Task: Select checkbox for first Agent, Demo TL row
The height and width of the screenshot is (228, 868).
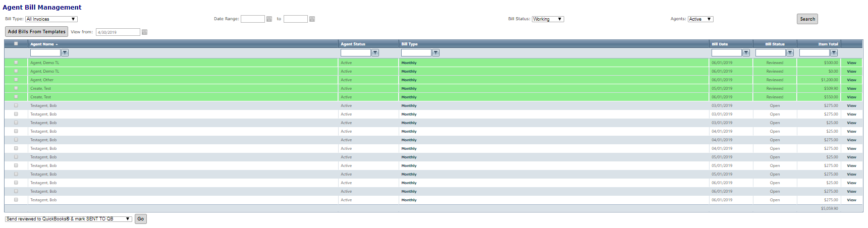Action: 16,63
